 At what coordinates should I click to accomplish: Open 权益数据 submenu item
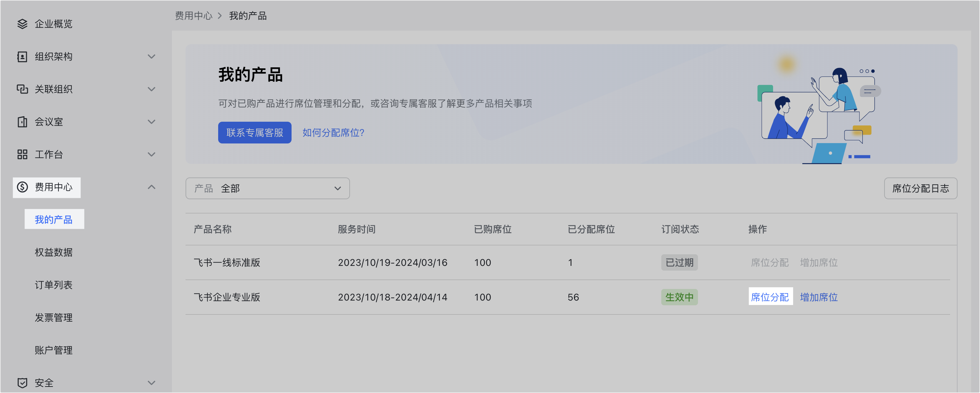tap(54, 252)
